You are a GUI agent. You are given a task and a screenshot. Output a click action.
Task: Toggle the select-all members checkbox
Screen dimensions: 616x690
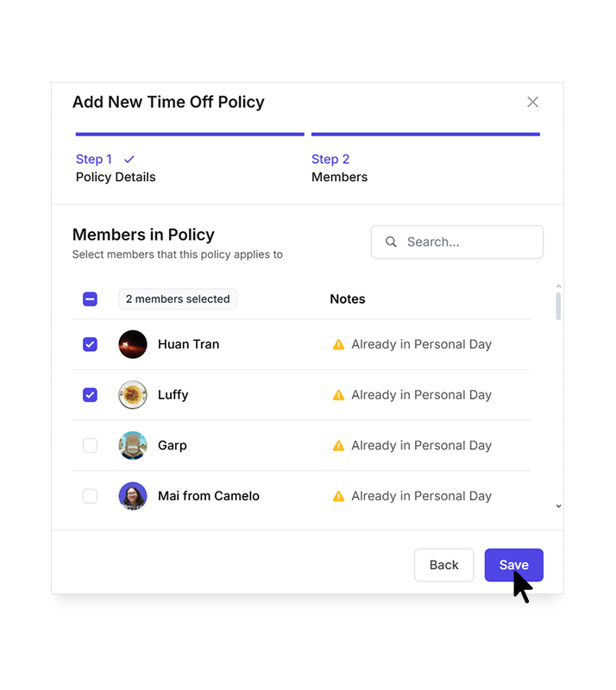[x=90, y=299]
